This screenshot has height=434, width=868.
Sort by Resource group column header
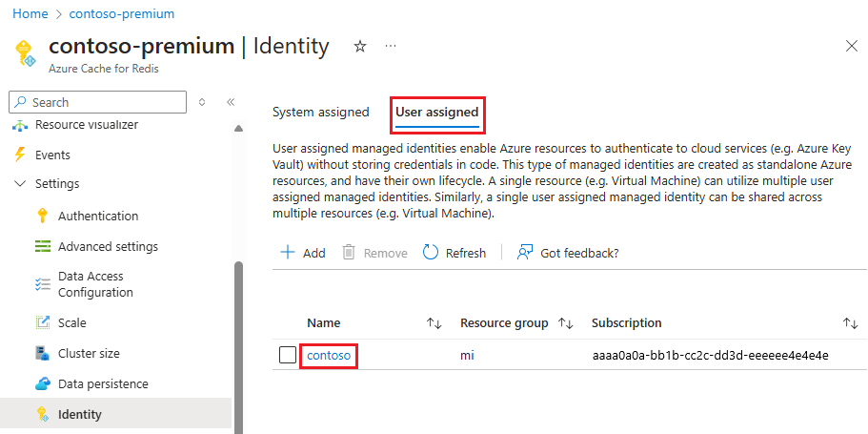point(504,323)
